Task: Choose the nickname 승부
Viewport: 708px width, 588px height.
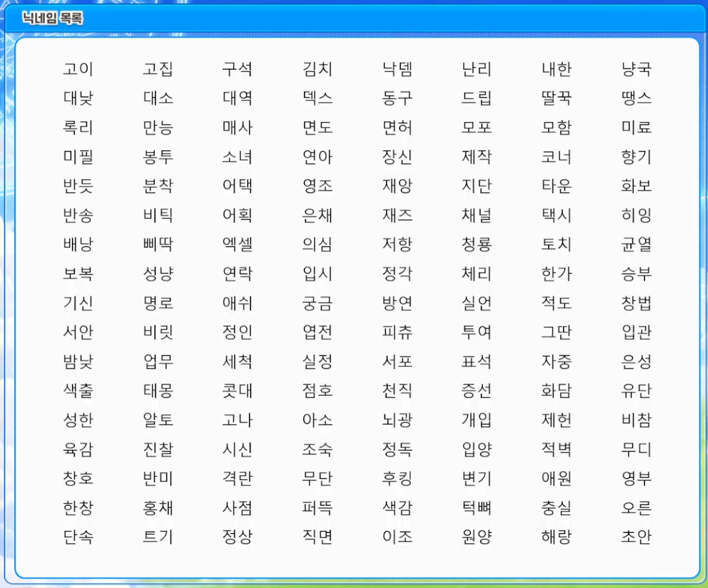Action: point(637,274)
